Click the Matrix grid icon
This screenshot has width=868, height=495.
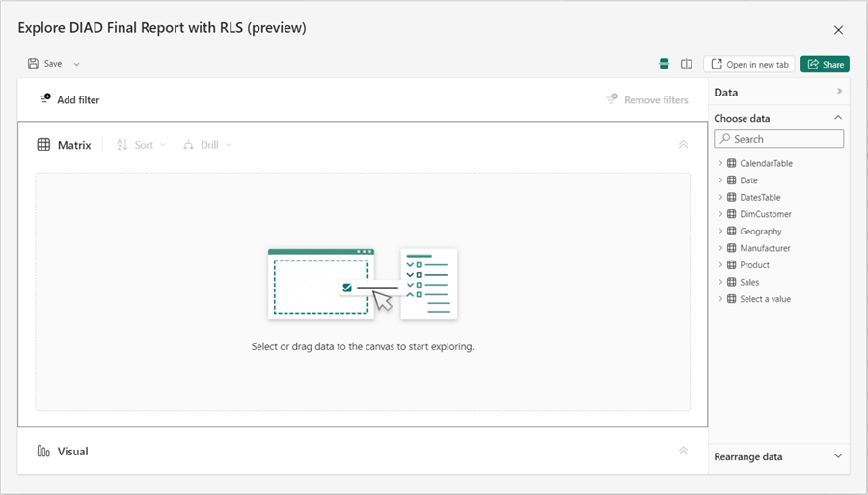43,145
